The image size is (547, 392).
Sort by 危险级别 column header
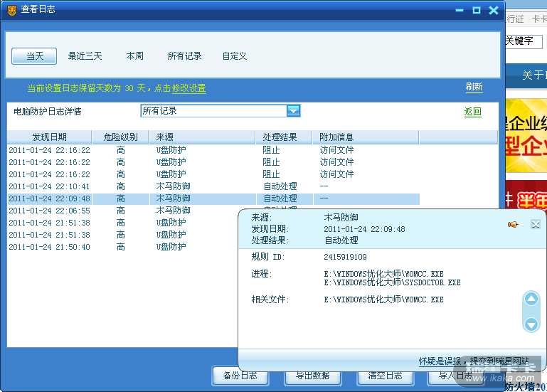(120, 137)
